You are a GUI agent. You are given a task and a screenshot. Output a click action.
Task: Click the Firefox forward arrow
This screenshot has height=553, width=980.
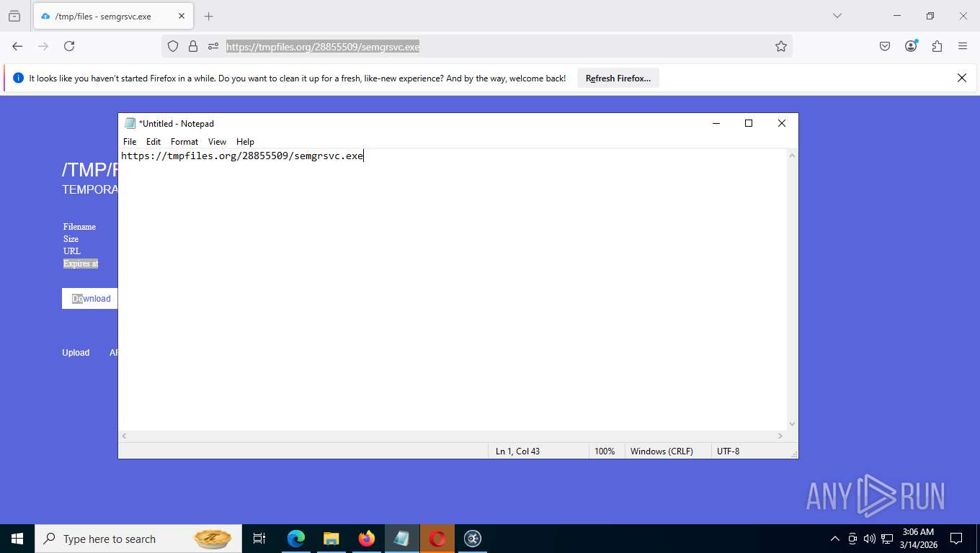[43, 46]
